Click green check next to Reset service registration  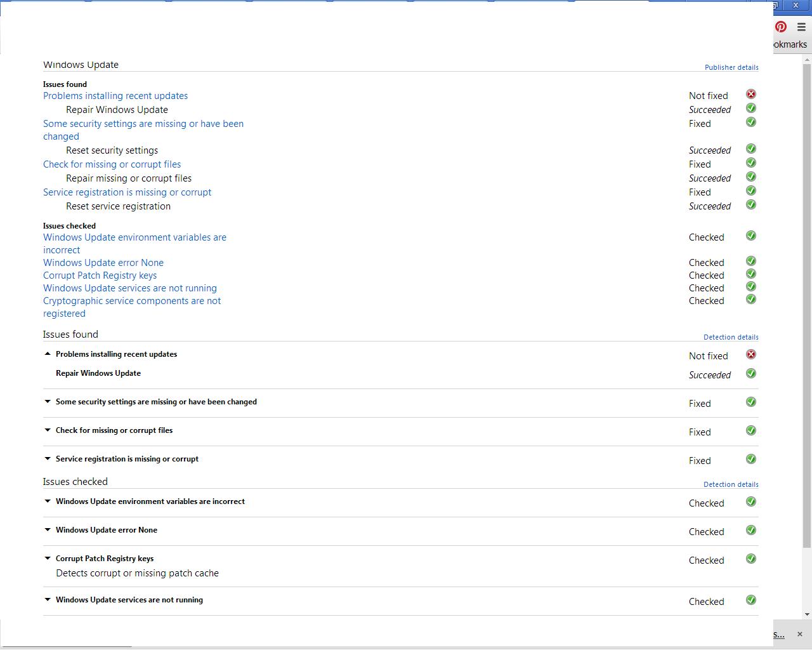click(x=751, y=204)
